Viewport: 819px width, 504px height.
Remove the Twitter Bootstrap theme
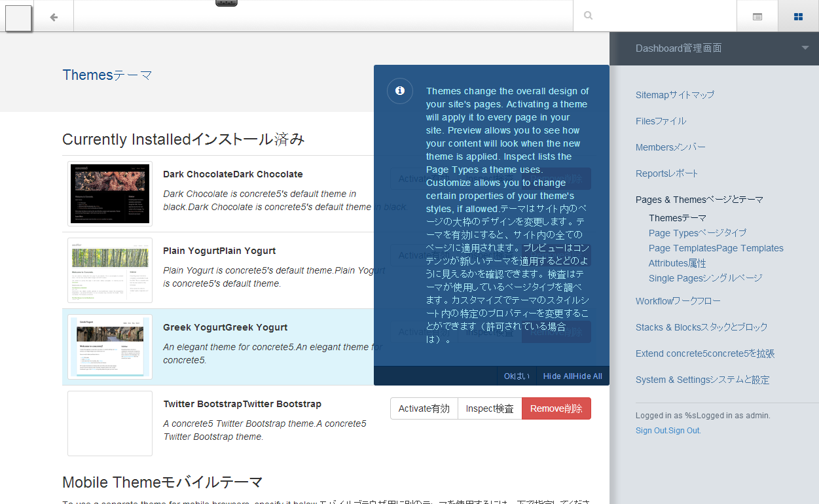click(x=556, y=408)
